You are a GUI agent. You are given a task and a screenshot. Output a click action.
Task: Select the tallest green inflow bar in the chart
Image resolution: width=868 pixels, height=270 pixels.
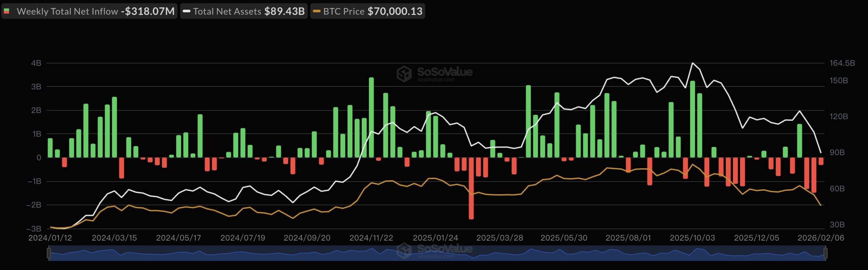(371, 118)
